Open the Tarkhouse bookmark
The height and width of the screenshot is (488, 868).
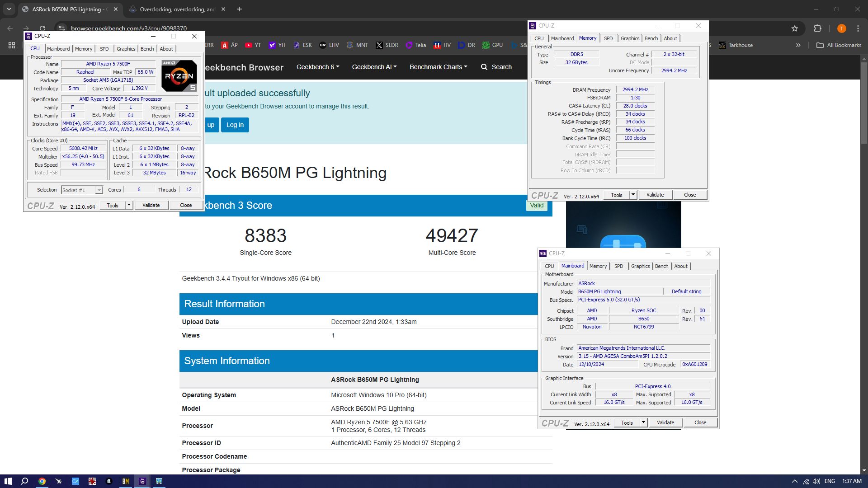click(x=736, y=45)
